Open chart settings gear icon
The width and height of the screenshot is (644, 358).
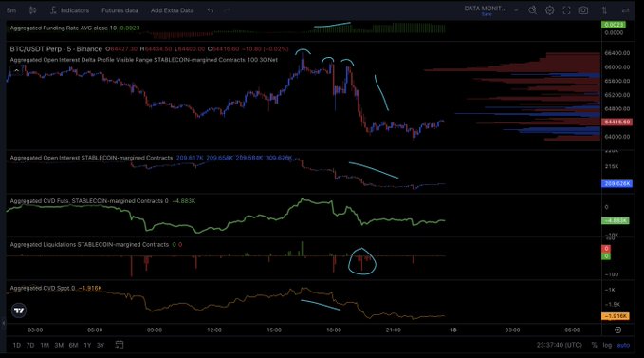tap(549, 10)
